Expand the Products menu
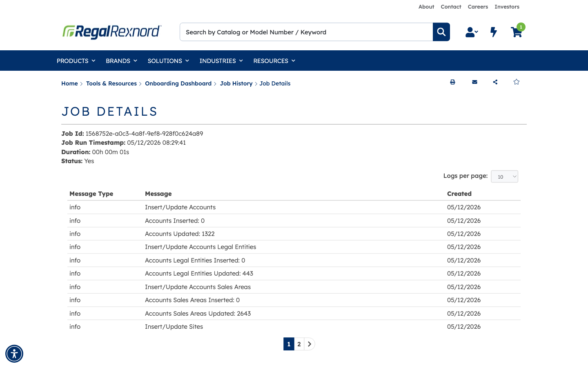 pos(76,61)
